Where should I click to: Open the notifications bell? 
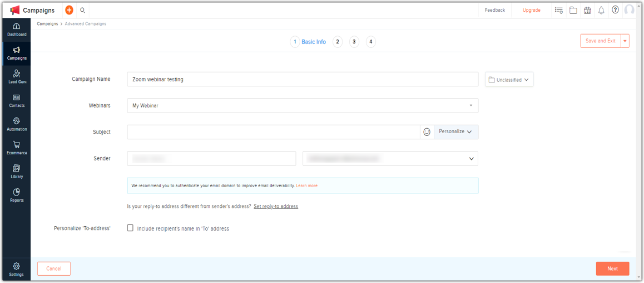(x=601, y=10)
